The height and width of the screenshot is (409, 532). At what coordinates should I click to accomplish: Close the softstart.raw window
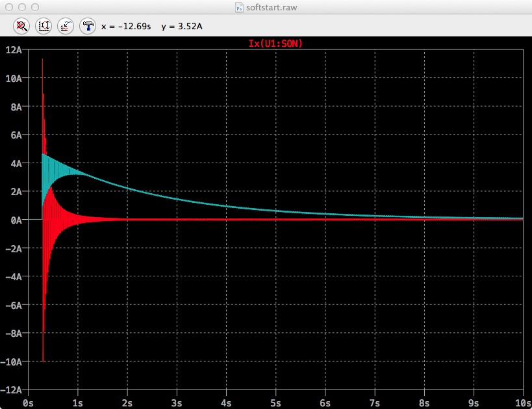coord(9,7)
